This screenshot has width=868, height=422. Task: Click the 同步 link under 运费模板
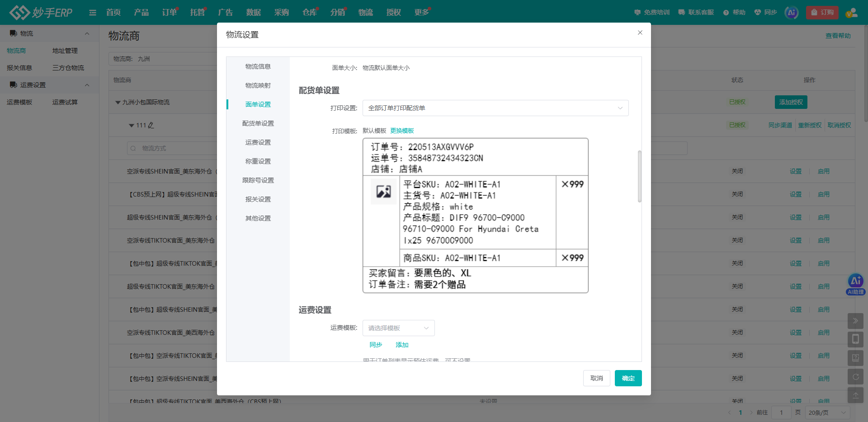(x=376, y=345)
